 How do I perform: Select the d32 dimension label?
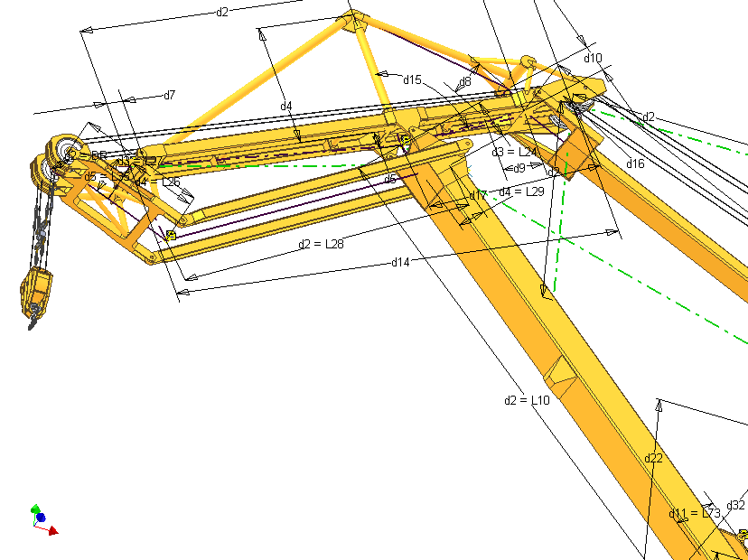click(736, 505)
